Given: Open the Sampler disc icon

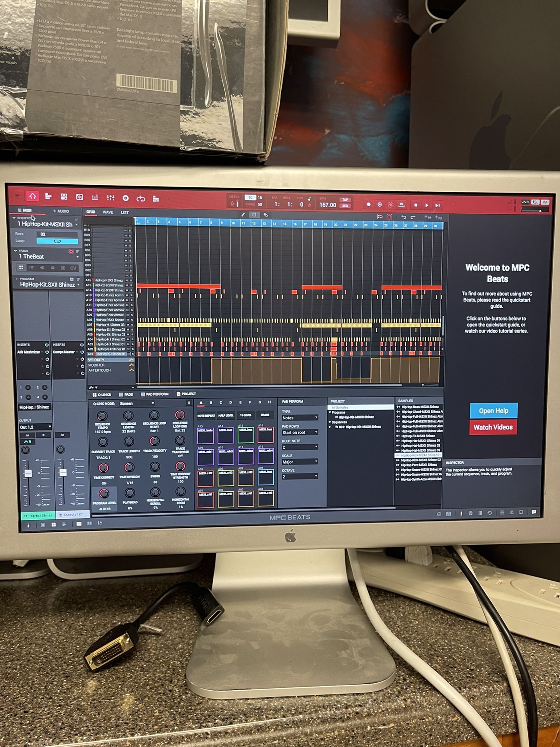Looking at the screenshot, I should [x=126, y=198].
